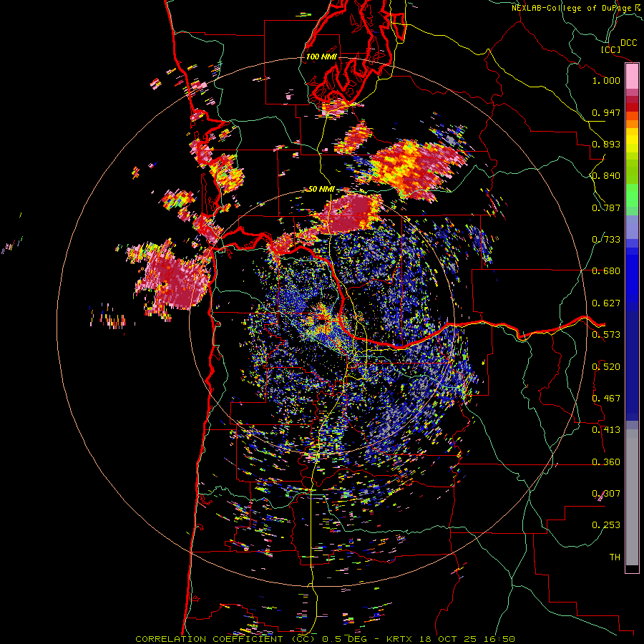This screenshot has height=644, width=644.
Task: Click the 1.000 value on the color scale
Action: tap(606, 80)
